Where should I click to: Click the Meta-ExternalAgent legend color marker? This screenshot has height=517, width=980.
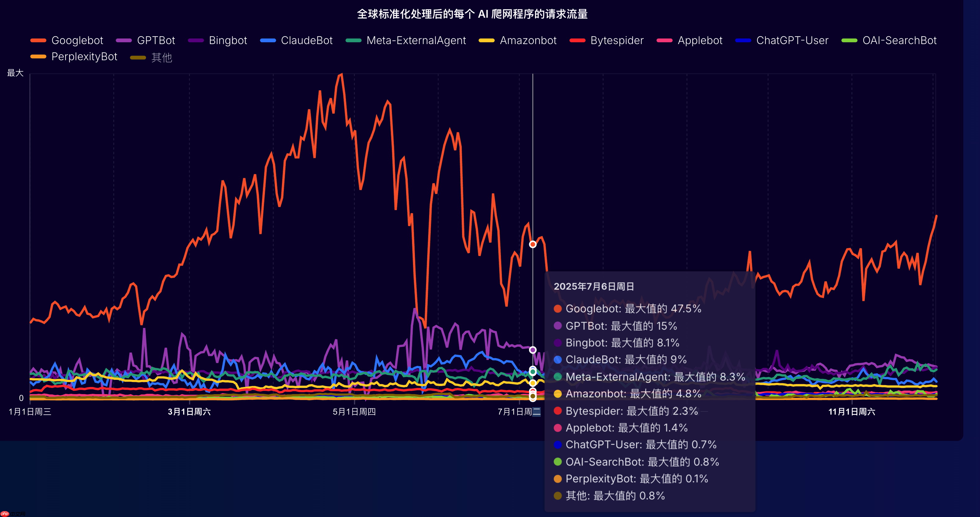tap(353, 40)
